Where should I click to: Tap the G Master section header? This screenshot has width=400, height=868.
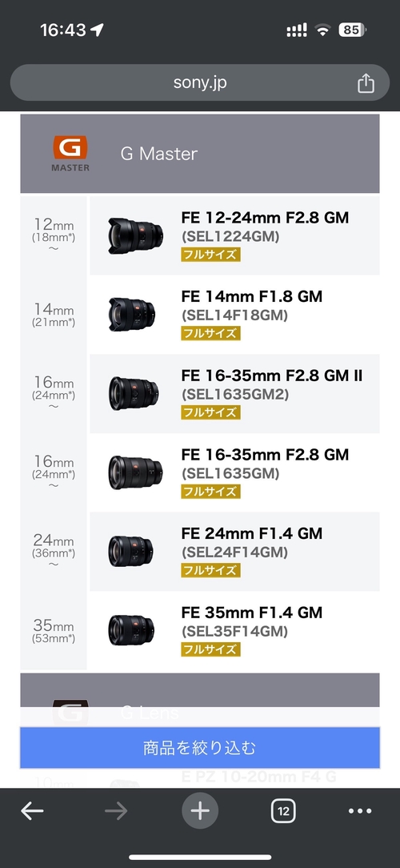(x=200, y=153)
